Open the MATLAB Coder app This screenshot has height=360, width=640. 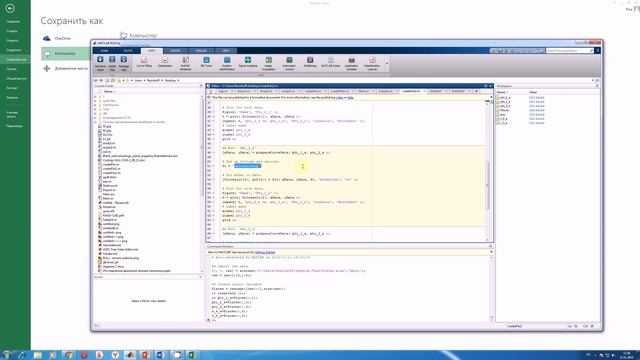[331, 62]
